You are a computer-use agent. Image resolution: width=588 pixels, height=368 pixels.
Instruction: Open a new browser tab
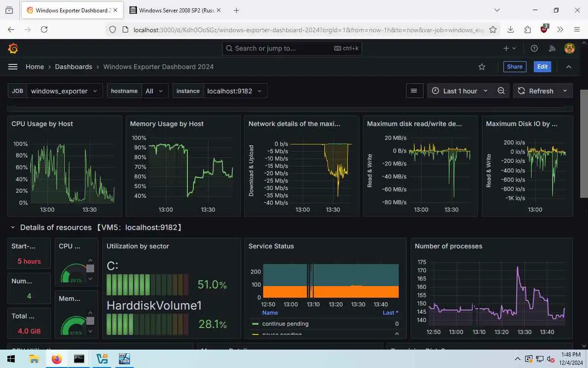pos(236,10)
